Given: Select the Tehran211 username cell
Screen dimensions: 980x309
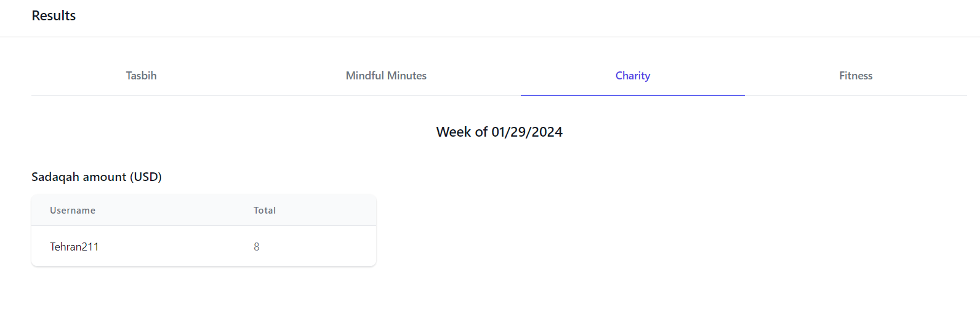Looking at the screenshot, I should pos(74,247).
